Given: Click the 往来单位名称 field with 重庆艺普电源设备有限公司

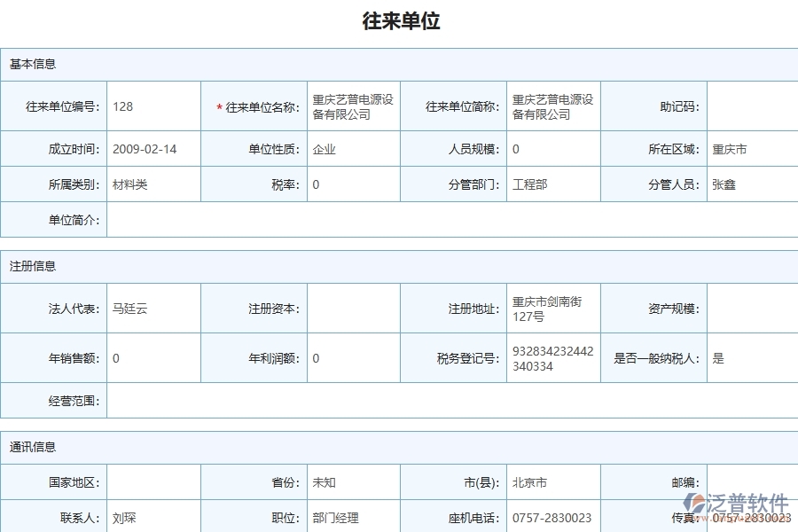Looking at the screenshot, I should click(353, 106).
